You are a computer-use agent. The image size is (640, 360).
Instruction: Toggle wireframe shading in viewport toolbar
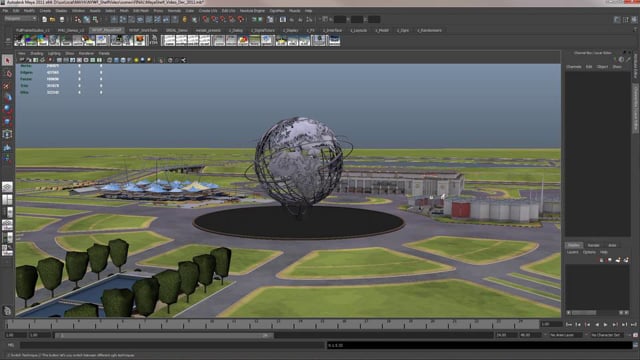coord(109,60)
